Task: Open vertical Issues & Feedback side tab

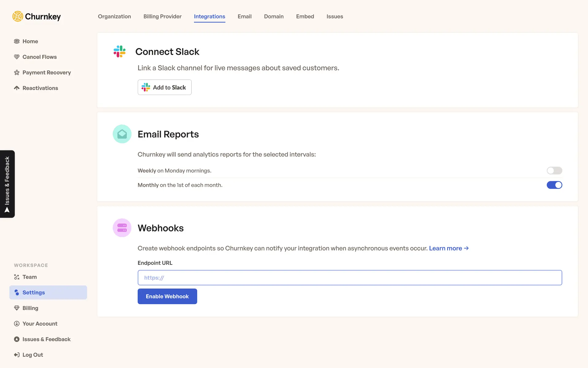Action: pyautogui.click(x=7, y=184)
